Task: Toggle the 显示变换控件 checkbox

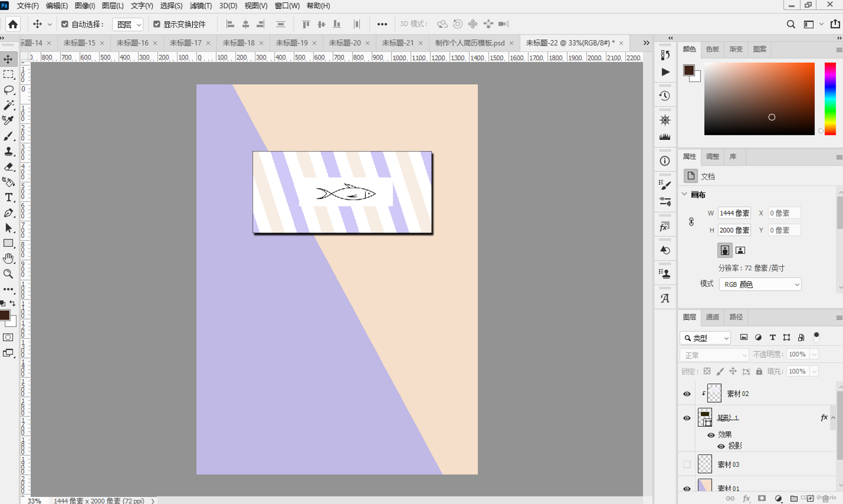Action: 157,24
